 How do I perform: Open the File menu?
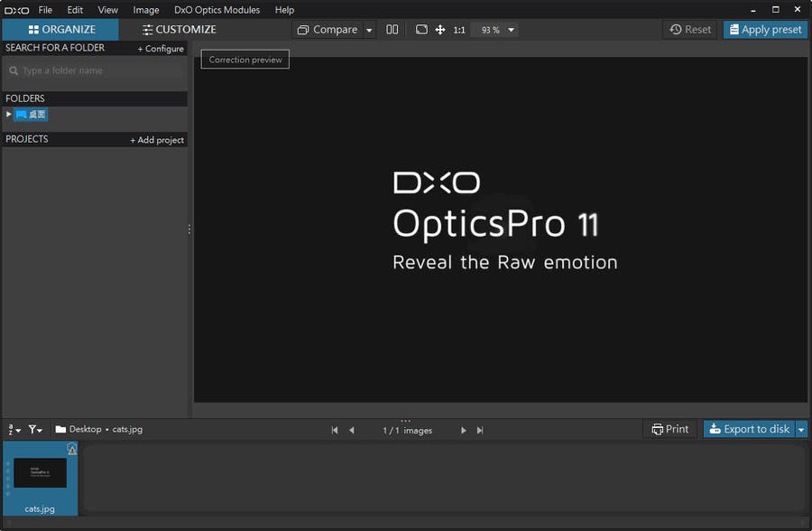[45, 10]
